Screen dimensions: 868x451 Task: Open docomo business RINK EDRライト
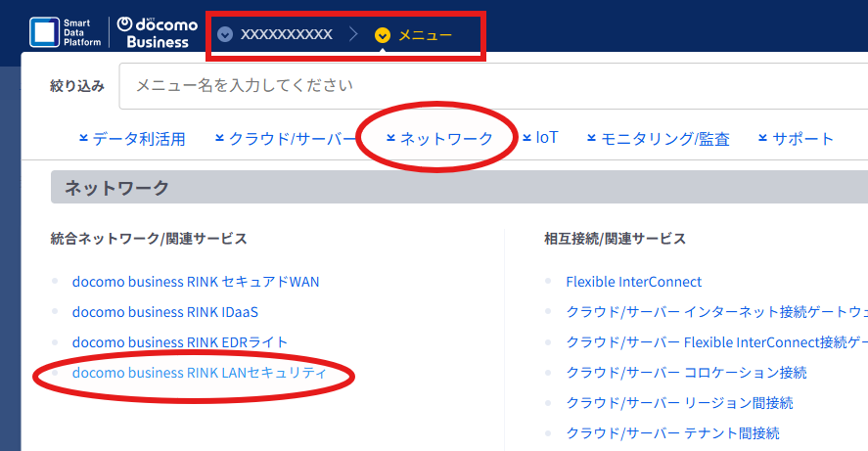pyautogui.click(x=180, y=342)
